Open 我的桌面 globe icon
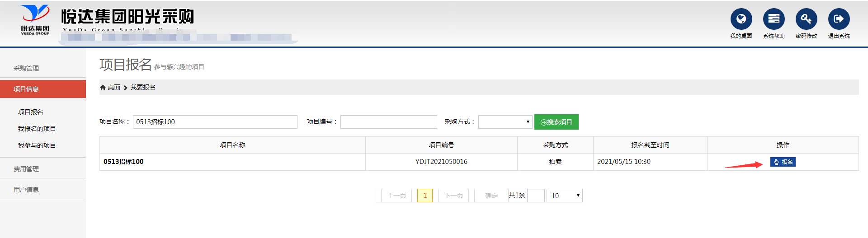The width and height of the screenshot is (868, 238). click(x=741, y=19)
